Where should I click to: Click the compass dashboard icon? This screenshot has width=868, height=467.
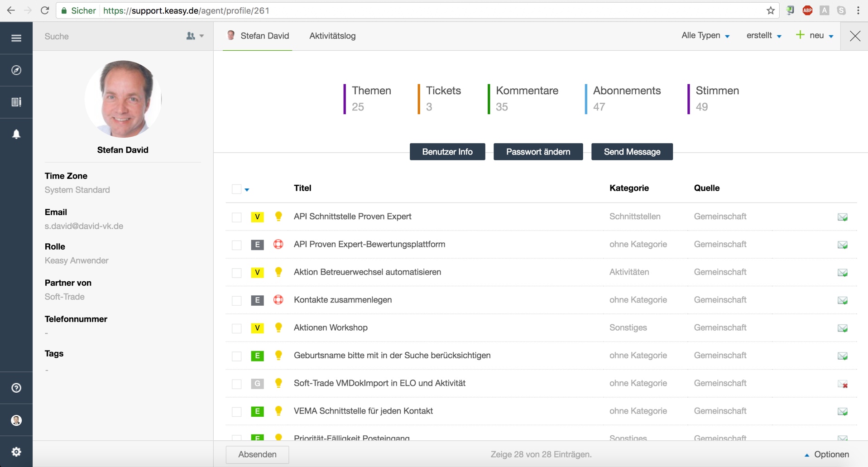click(x=16, y=70)
